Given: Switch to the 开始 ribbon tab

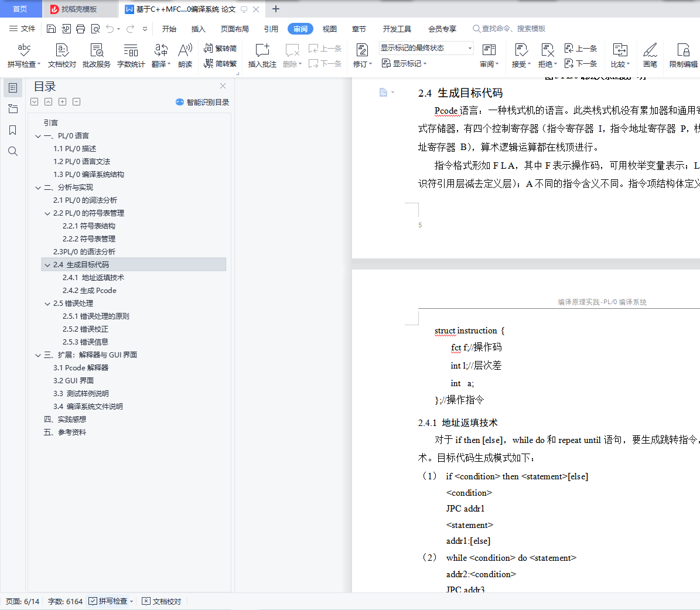Looking at the screenshot, I should click(169, 29).
